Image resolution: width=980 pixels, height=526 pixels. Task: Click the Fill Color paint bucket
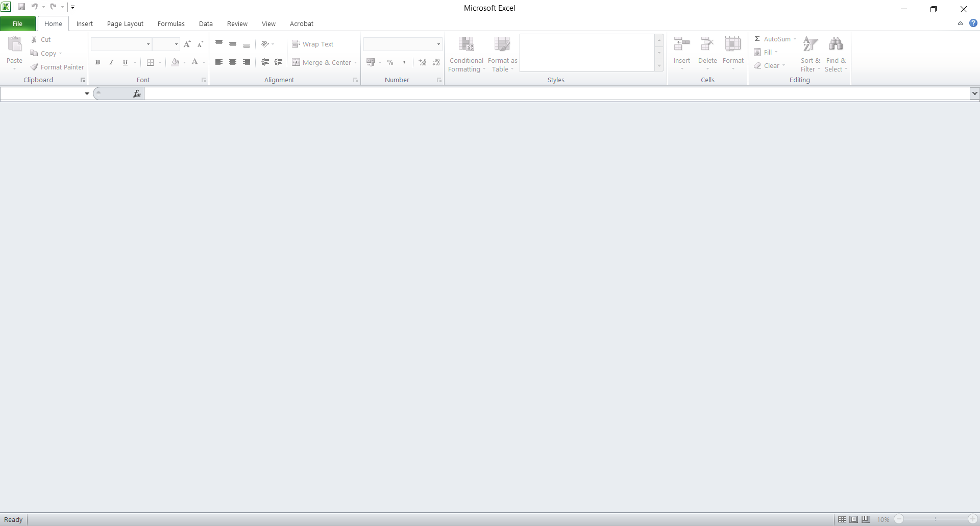pos(175,62)
